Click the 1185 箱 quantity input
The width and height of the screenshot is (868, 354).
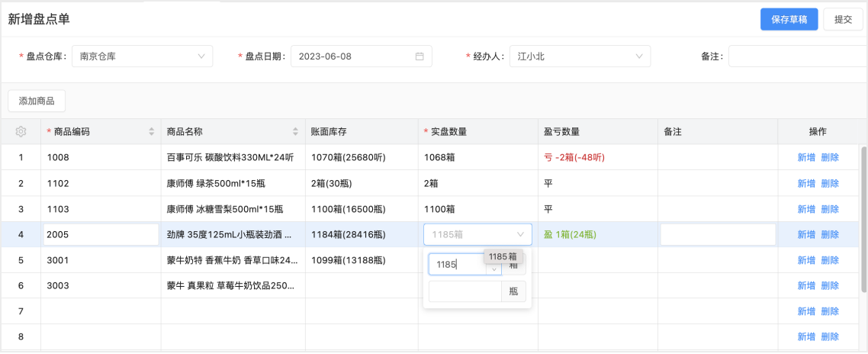point(456,265)
